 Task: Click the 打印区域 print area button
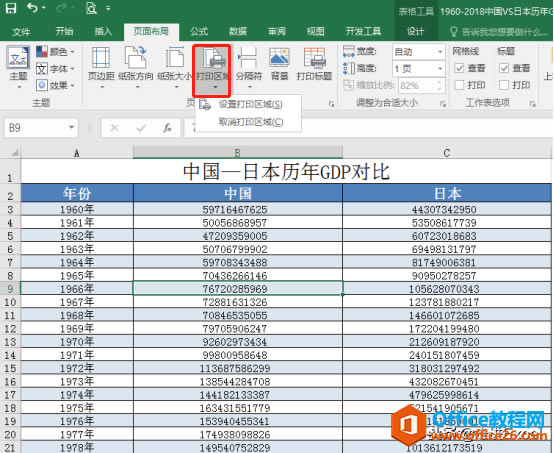coord(212,70)
